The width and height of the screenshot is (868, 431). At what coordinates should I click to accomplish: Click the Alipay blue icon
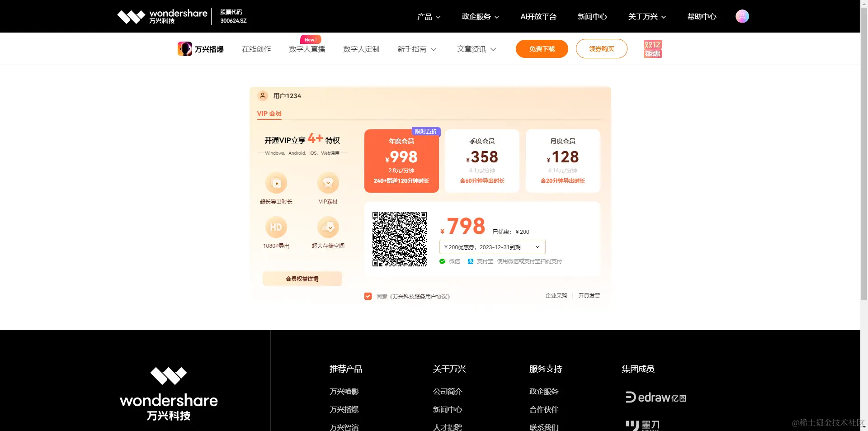pos(470,261)
